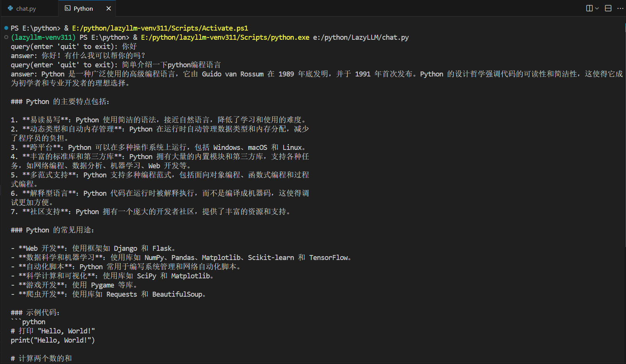Click the terminal icon on Python tab

click(68, 8)
